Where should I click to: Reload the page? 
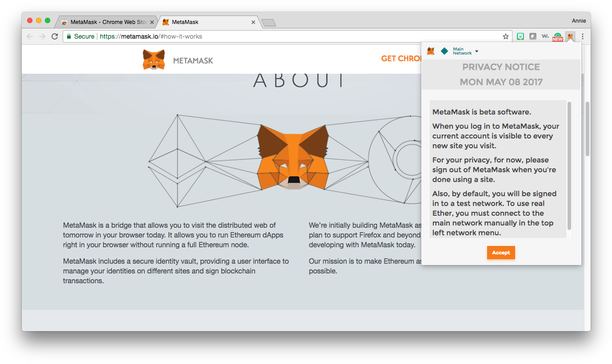(55, 36)
